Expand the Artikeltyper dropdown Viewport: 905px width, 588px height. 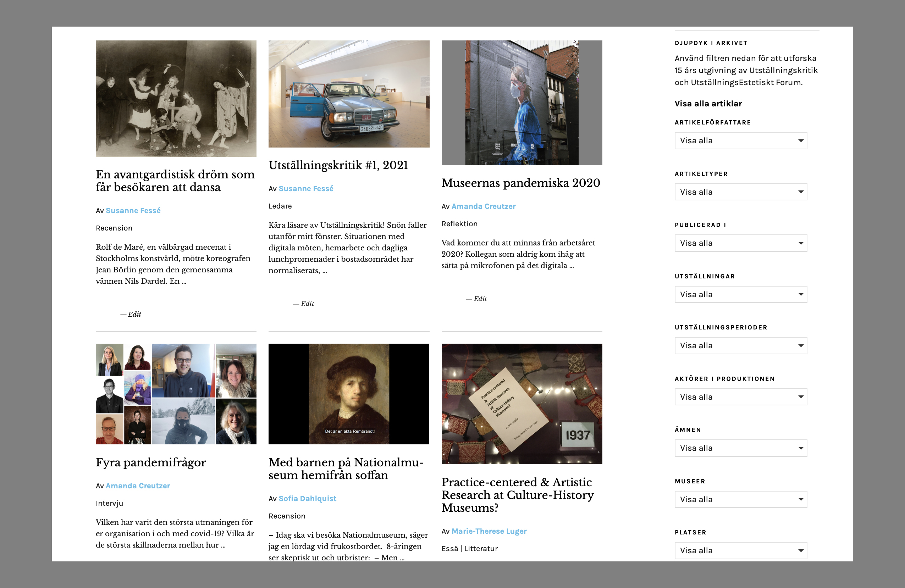(x=740, y=192)
